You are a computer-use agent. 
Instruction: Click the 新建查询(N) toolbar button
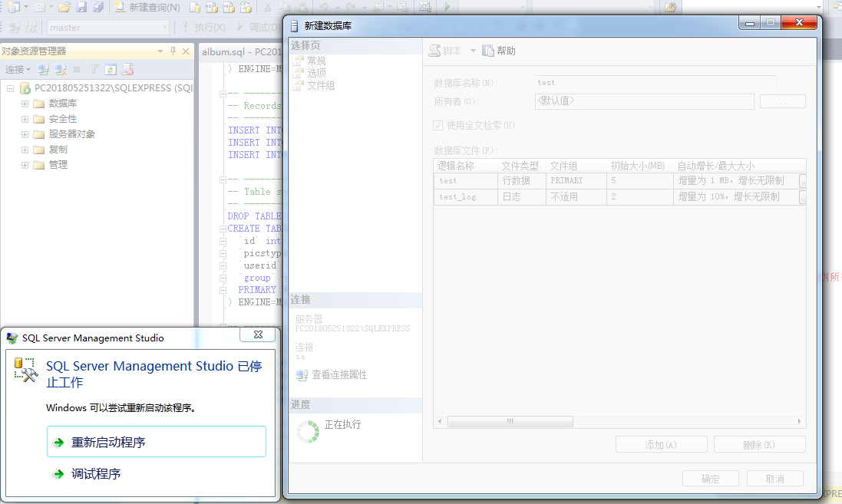coord(147,7)
